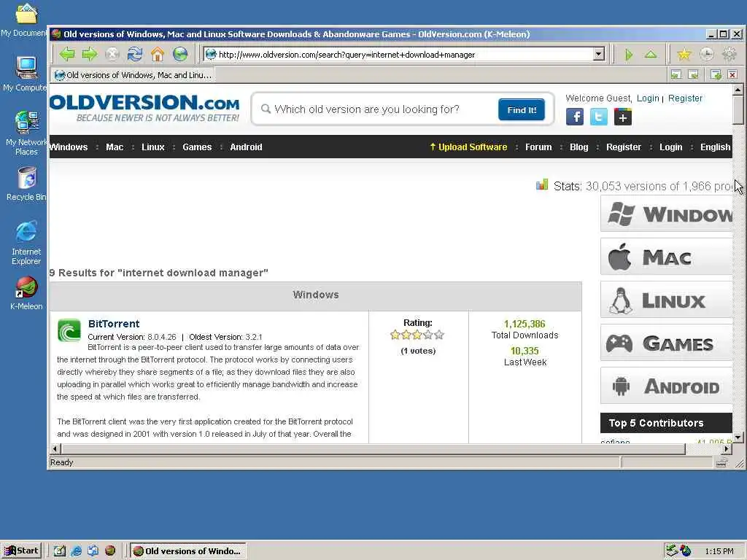Image resolution: width=747 pixels, height=560 pixels.
Task: Click the Mac category sidebar button
Action: tap(667, 257)
